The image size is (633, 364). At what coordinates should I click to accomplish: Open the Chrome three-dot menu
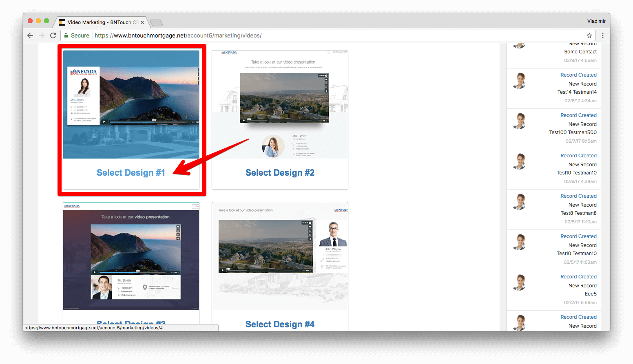602,35
